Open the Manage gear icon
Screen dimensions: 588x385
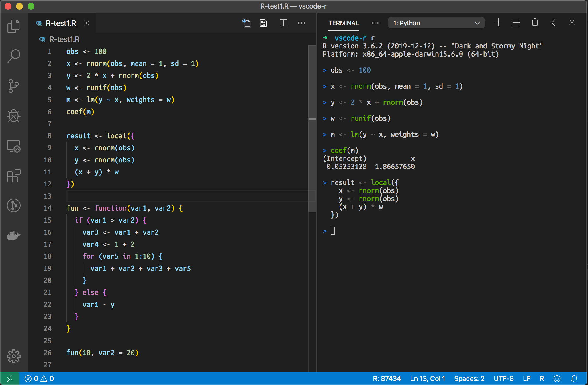[x=13, y=356]
